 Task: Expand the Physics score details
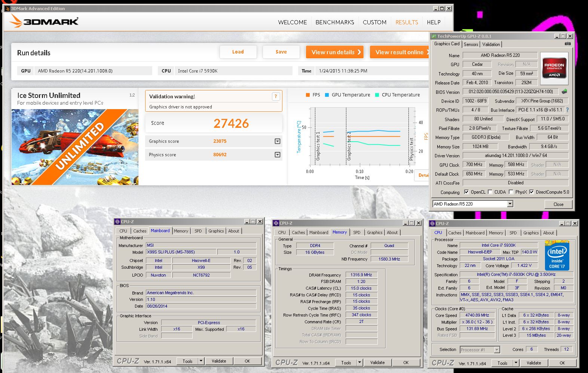[278, 155]
